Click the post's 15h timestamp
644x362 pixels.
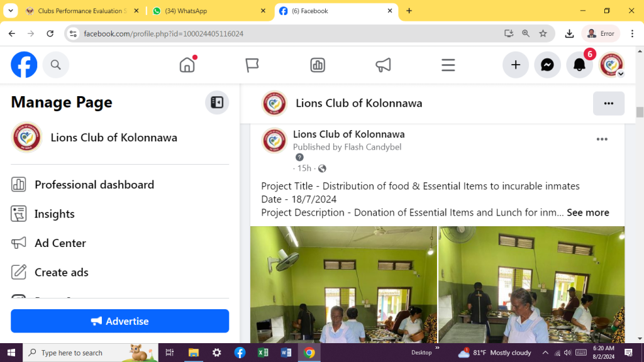[x=304, y=168]
